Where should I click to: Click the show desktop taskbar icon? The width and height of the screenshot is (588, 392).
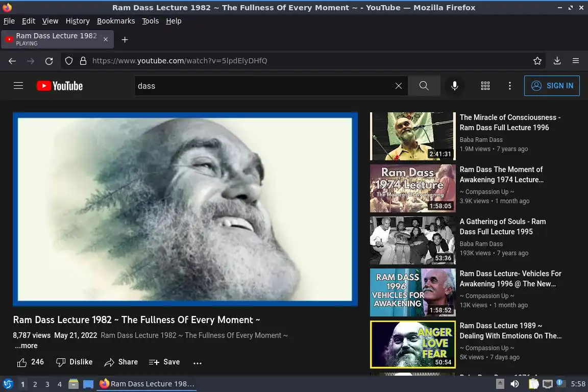[88, 384]
